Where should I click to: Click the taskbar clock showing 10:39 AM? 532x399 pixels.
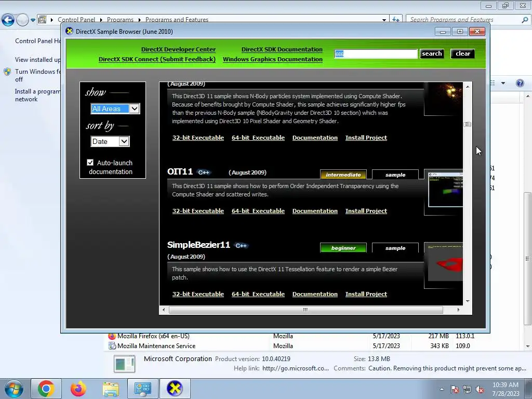click(506, 389)
